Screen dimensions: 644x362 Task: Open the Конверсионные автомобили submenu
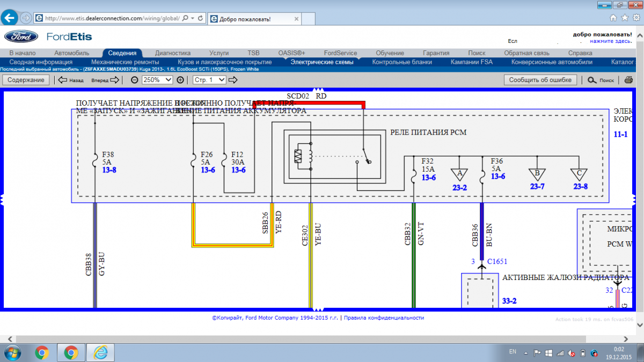(x=552, y=62)
